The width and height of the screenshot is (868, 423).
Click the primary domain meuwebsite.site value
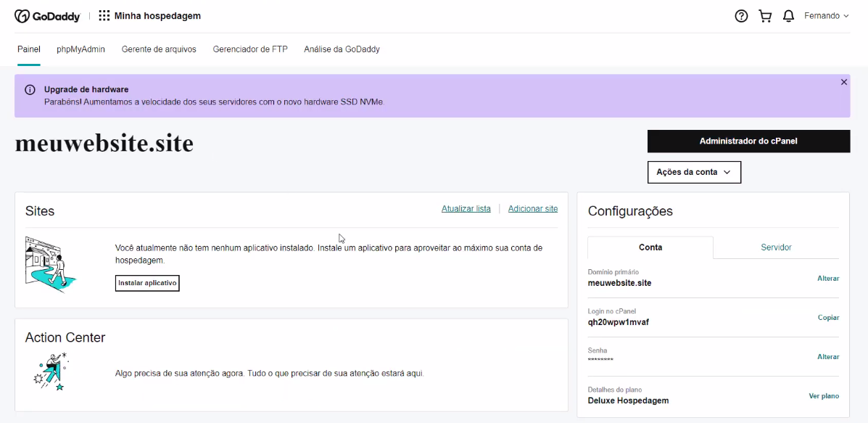point(619,283)
